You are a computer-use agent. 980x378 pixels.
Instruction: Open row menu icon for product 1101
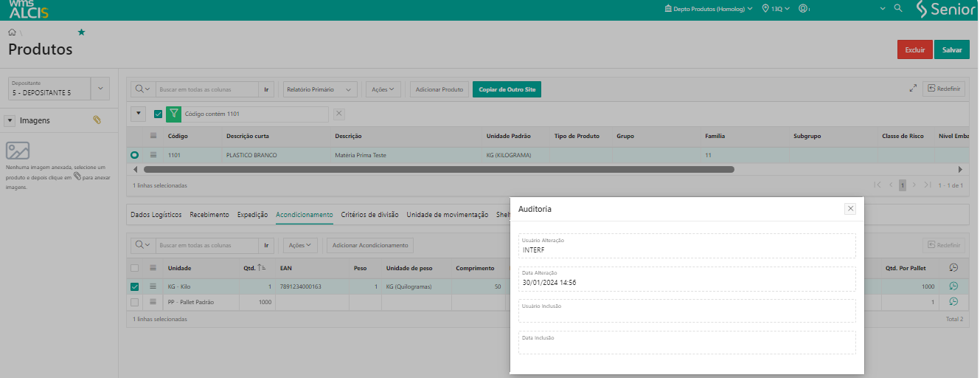click(x=153, y=155)
